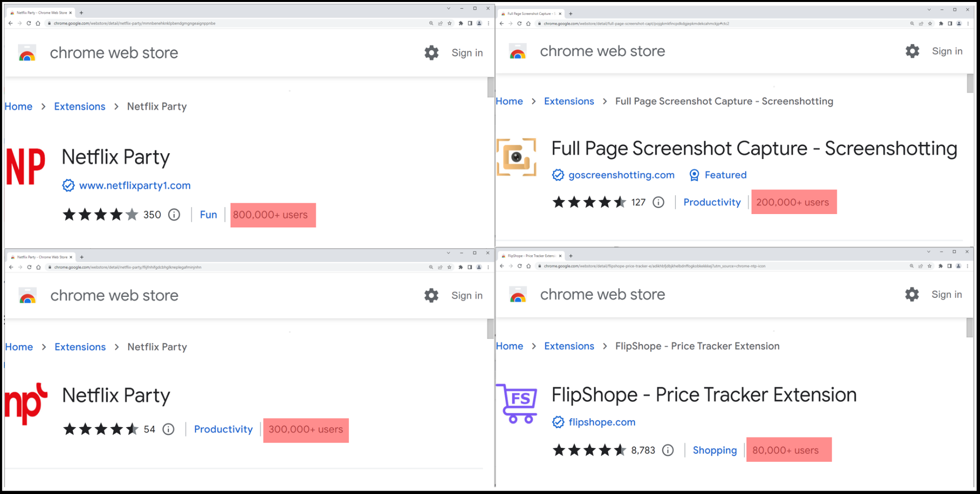Click the FlipShope page address bar URL
Screen dimensions: 980x494
[654, 266]
